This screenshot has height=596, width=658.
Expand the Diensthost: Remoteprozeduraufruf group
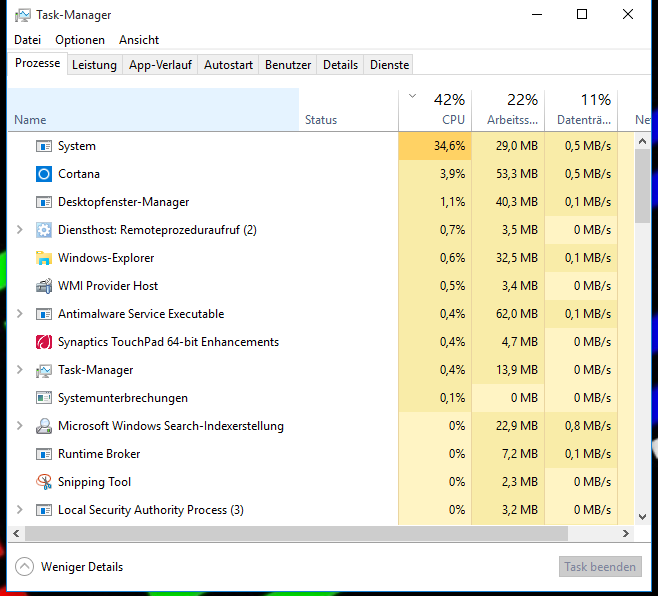[19, 230]
